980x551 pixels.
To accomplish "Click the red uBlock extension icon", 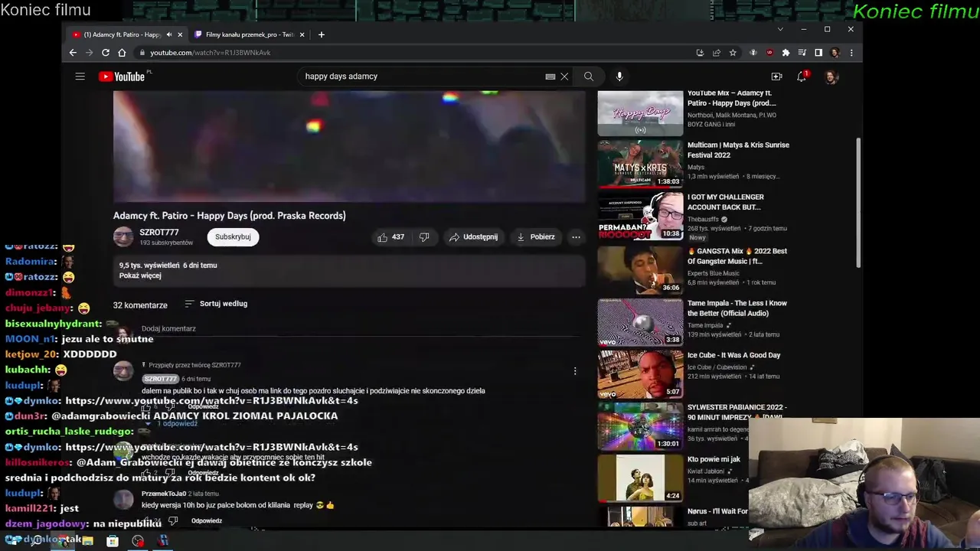I will pos(769,53).
